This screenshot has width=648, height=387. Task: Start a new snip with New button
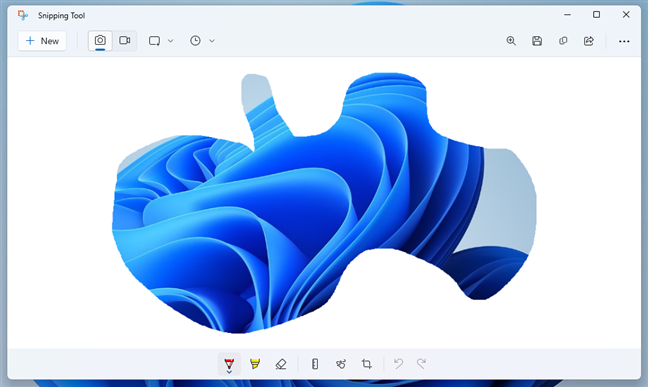[x=42, y=41]
